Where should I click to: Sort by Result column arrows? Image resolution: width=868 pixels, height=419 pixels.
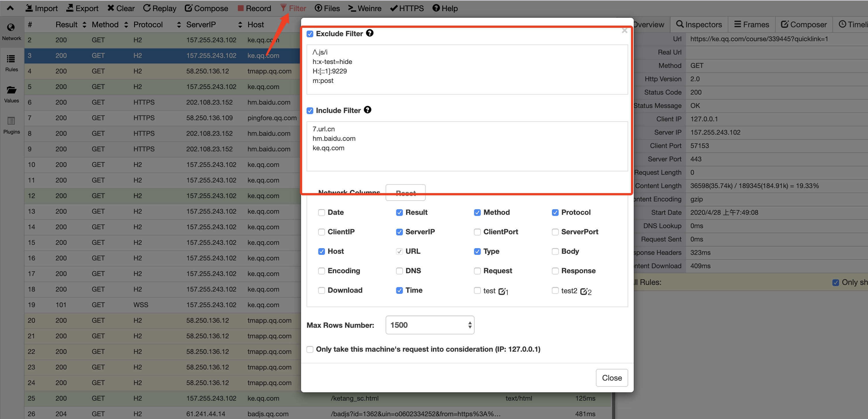pos(84,25)
